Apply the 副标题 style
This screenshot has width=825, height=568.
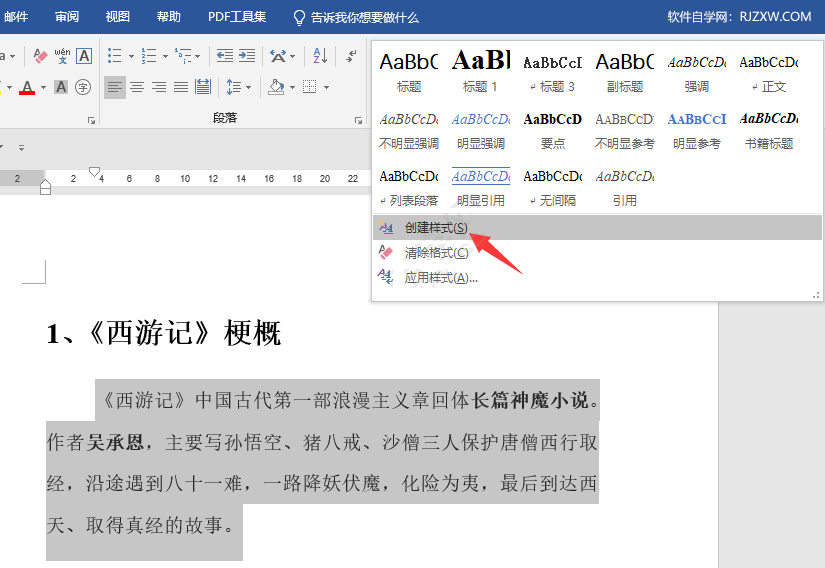(625, 73)
